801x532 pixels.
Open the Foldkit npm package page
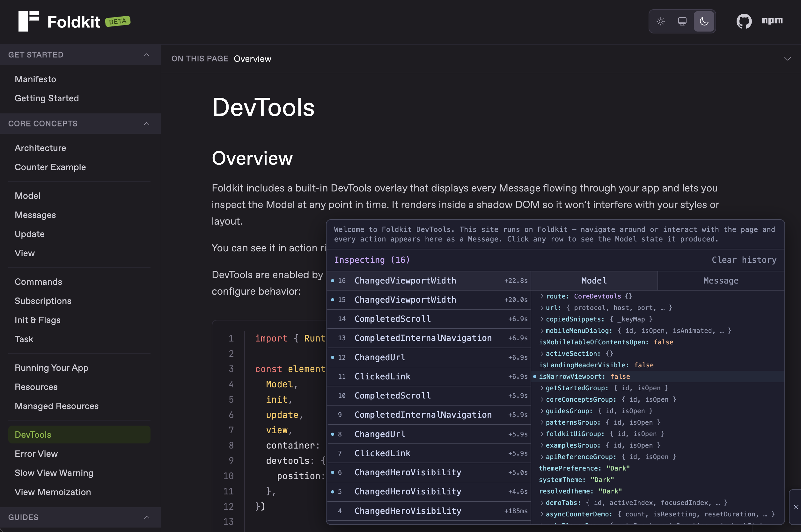pyautogui.click(x=773, y=21)
